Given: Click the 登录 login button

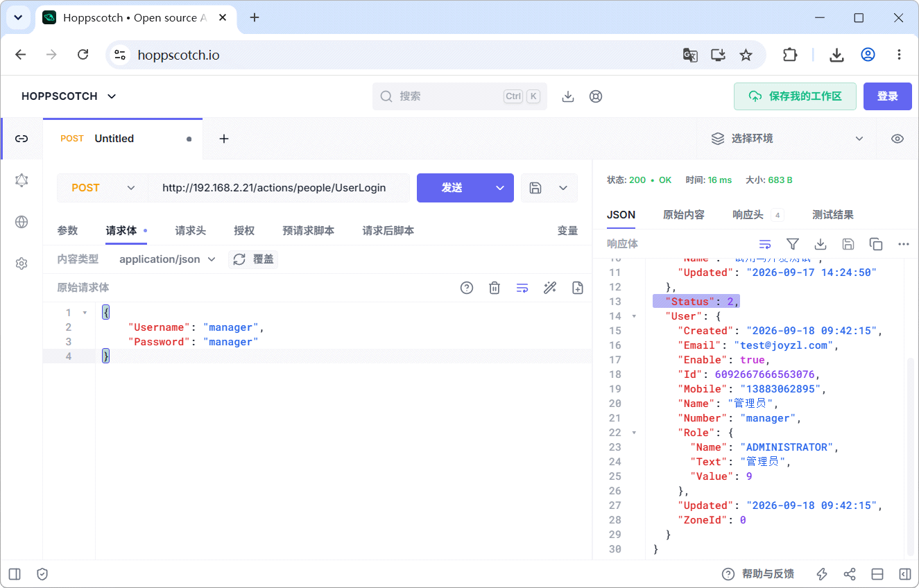Looking at the screenshot, I should [887, 96].
